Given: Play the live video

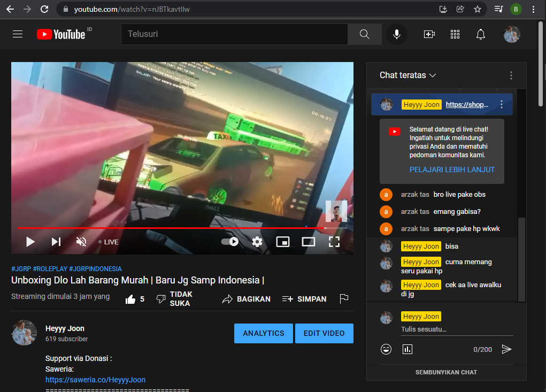Looking at the screenshot, I should pos(30,242).
